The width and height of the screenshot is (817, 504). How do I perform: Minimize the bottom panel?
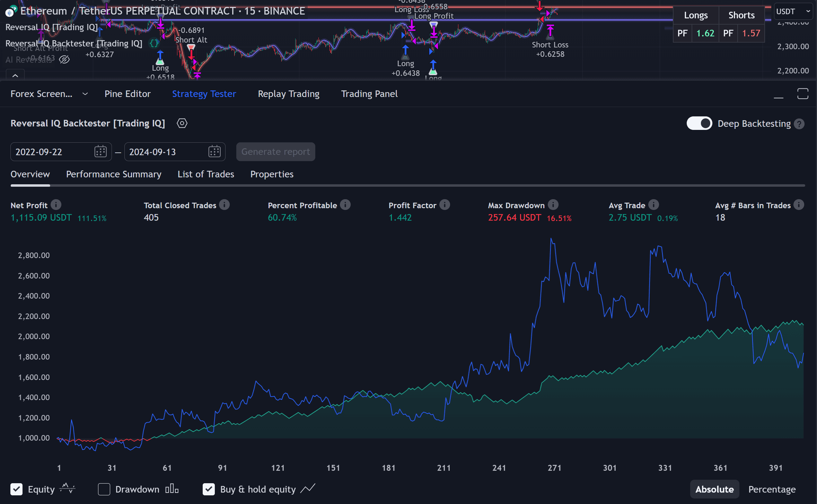click(x=779, y=94)
